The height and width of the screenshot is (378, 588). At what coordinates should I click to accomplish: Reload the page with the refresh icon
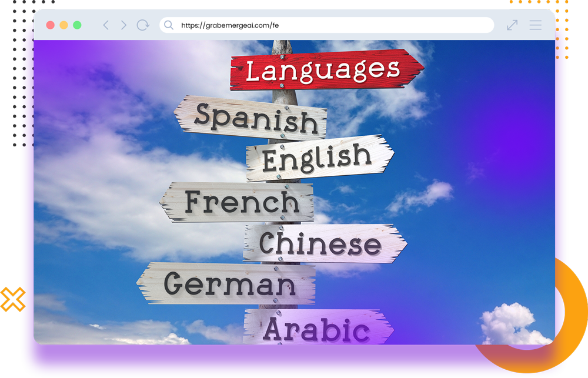[x=143, y=25]
